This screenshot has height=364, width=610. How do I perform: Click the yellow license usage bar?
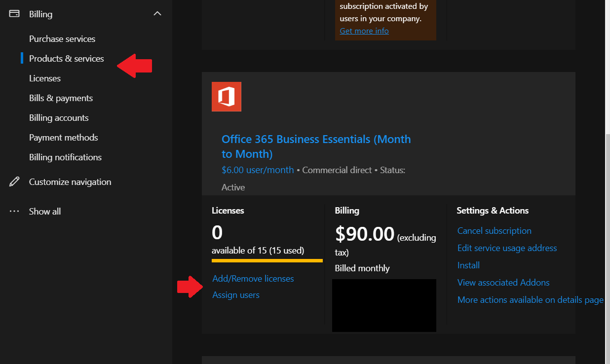coord(267,260)
